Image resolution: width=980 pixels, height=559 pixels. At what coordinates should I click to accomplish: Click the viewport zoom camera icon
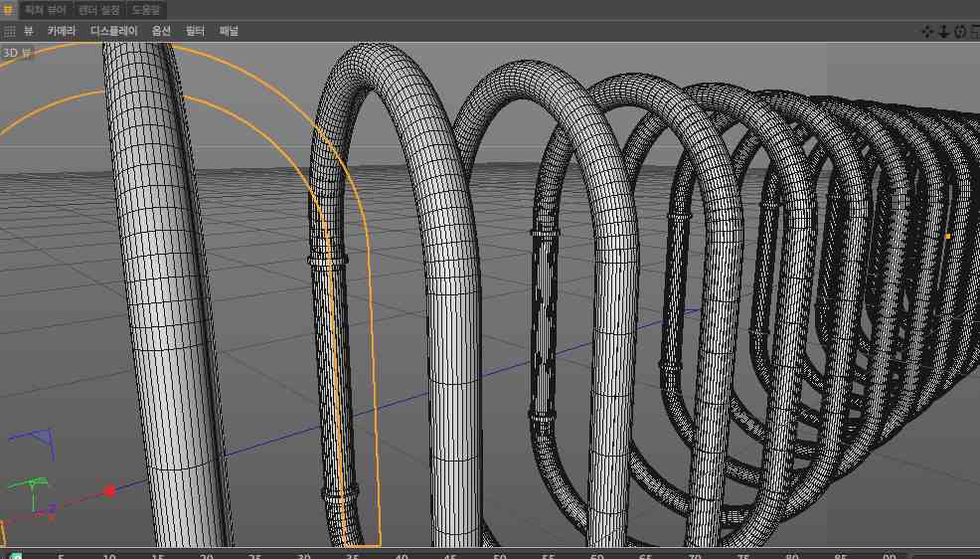coord(944,31)
